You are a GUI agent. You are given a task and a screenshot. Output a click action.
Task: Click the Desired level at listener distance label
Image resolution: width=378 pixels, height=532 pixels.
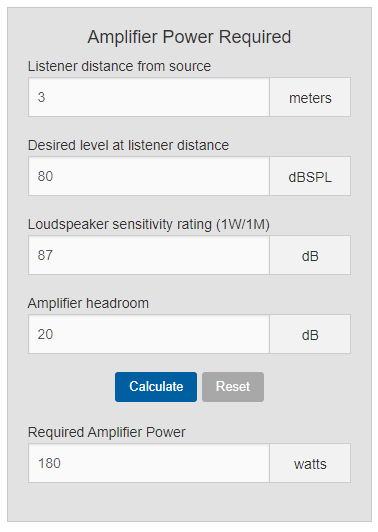[128, 145]
